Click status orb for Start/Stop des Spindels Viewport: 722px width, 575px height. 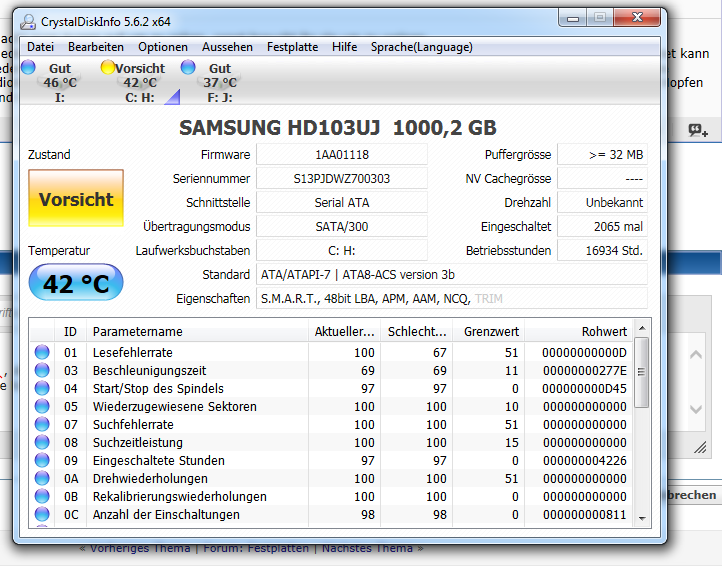click(42, 388)
